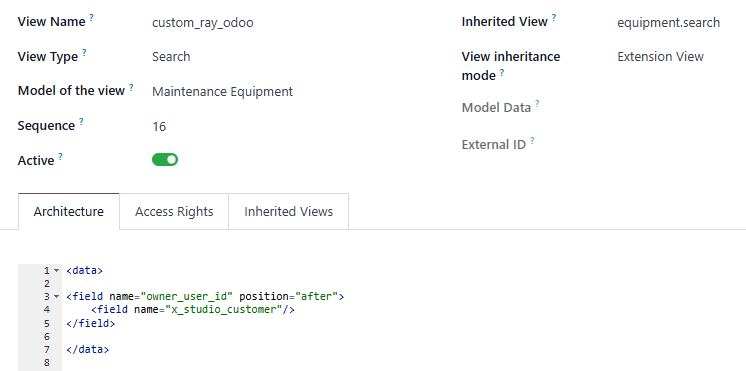Collapse the field tag fold arrow on line 3
Screen dimensions: 746x371
point(56,297)
